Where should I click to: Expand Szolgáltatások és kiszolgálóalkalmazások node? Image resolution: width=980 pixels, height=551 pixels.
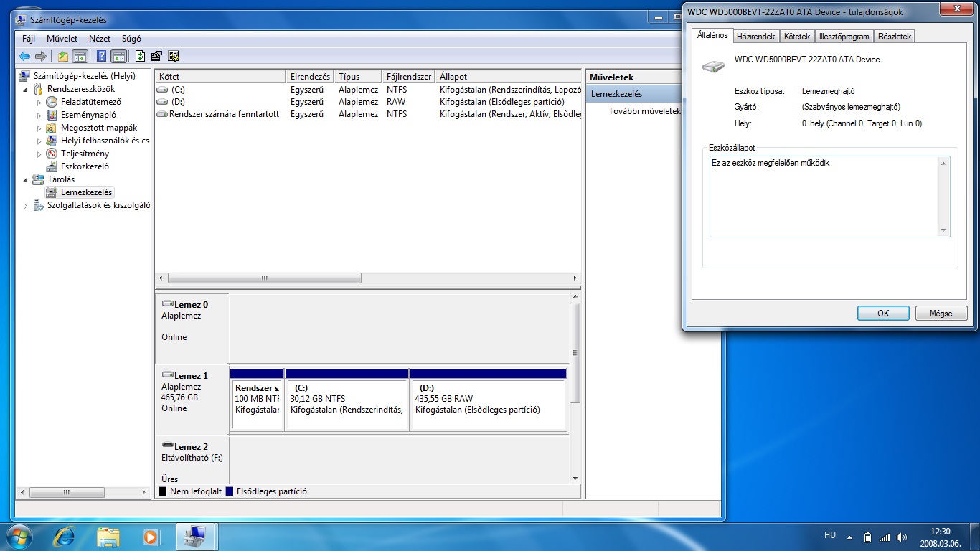(x=27, y=206)
